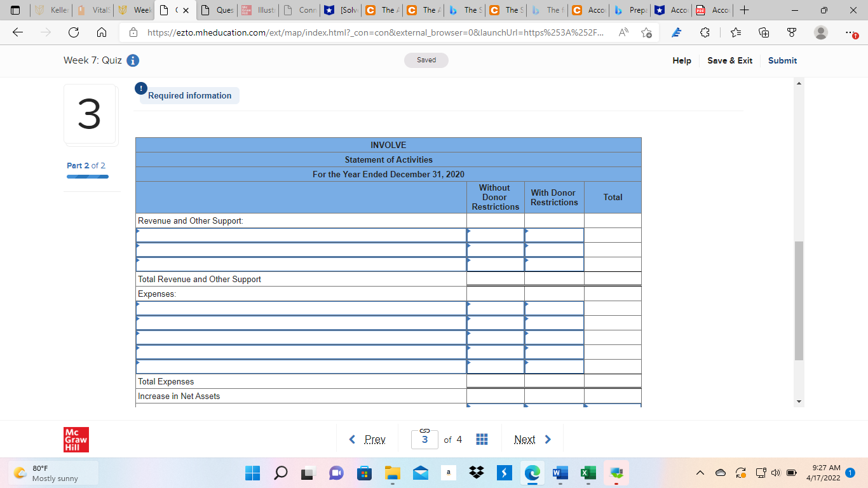Open the Collections icon

[x=764, y=32]
